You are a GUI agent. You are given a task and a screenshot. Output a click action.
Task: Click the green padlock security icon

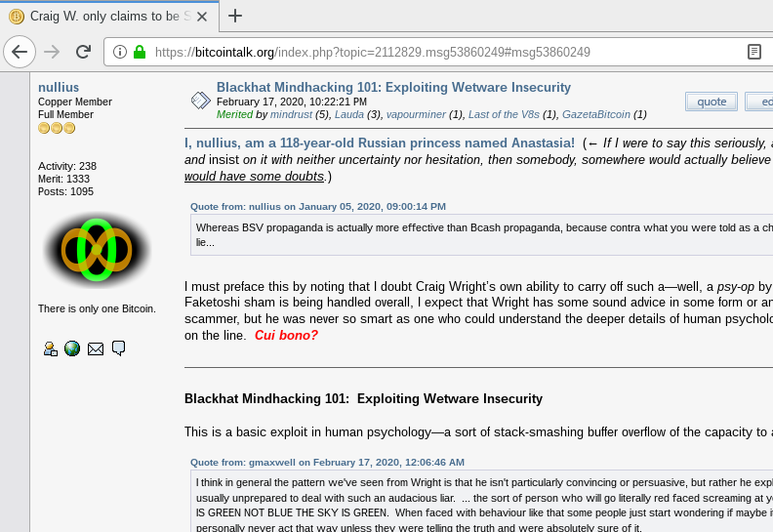click(140, 52)
